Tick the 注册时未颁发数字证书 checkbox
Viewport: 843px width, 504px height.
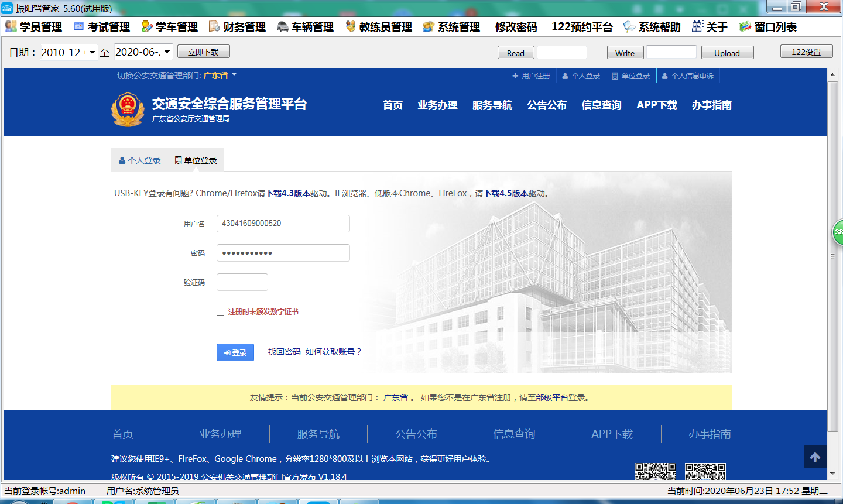click(221, 312)
